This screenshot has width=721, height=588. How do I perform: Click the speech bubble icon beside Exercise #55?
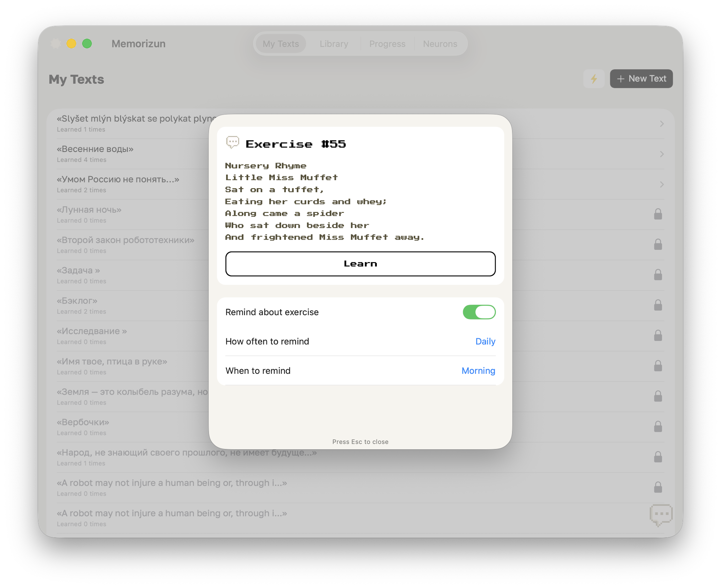[233, 142]
